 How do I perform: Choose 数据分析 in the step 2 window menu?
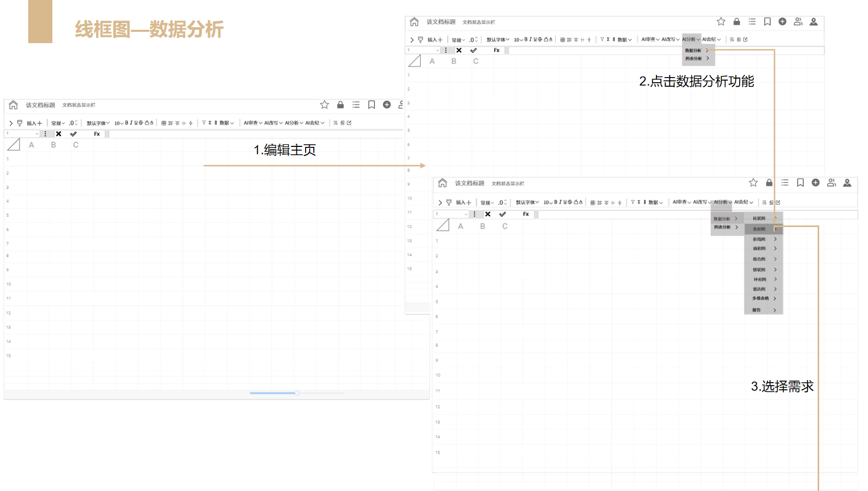click(x=696, y=50)
